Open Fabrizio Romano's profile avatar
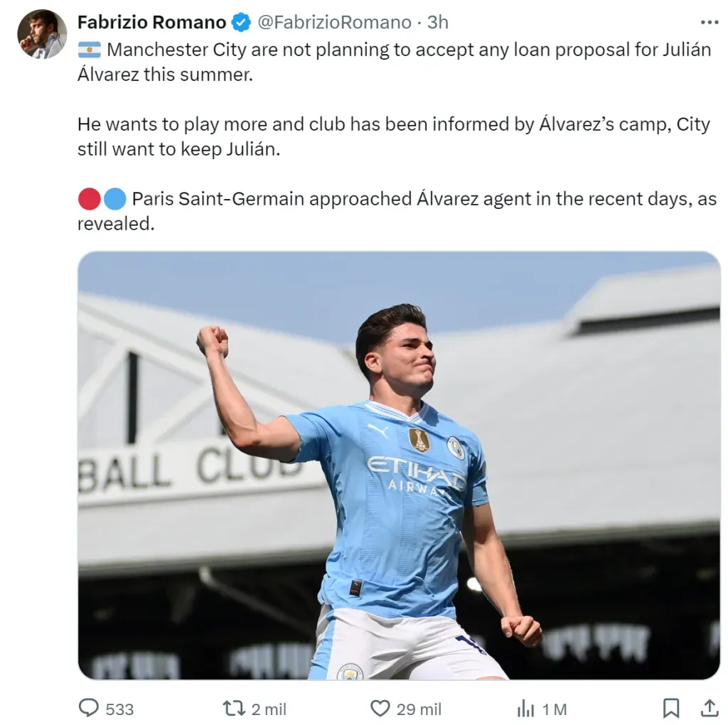The height and width of the screenshot is (725, 728). [42, 34]
